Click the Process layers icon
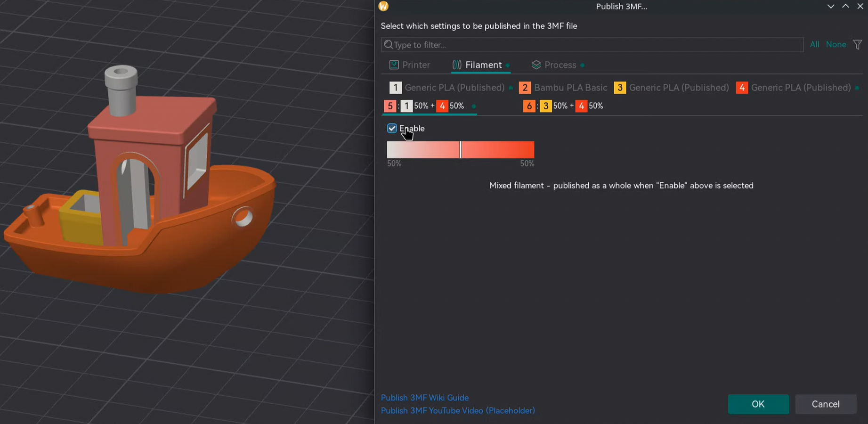The width and height of the screenshot is (868, 424). 536,65
